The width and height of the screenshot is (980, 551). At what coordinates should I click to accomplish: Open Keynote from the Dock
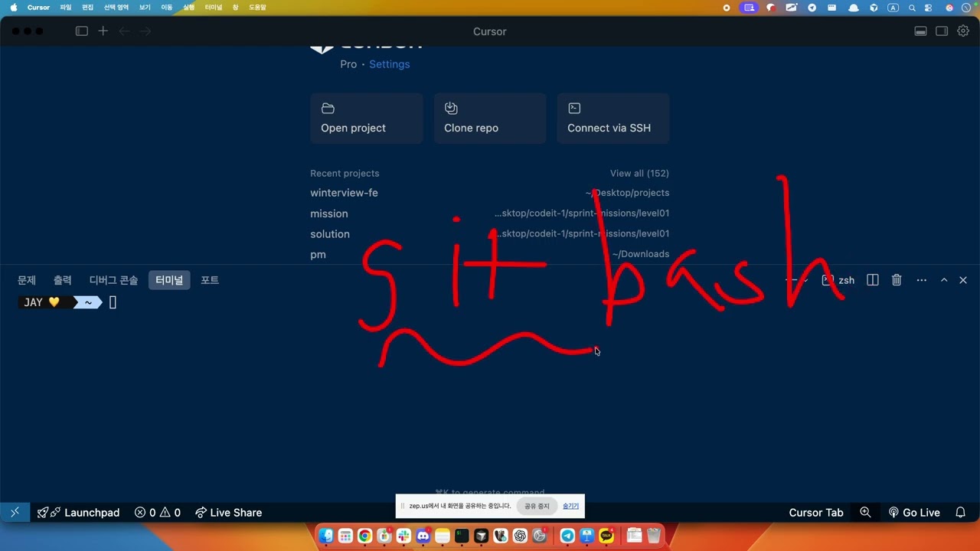(x=587, y=536)
